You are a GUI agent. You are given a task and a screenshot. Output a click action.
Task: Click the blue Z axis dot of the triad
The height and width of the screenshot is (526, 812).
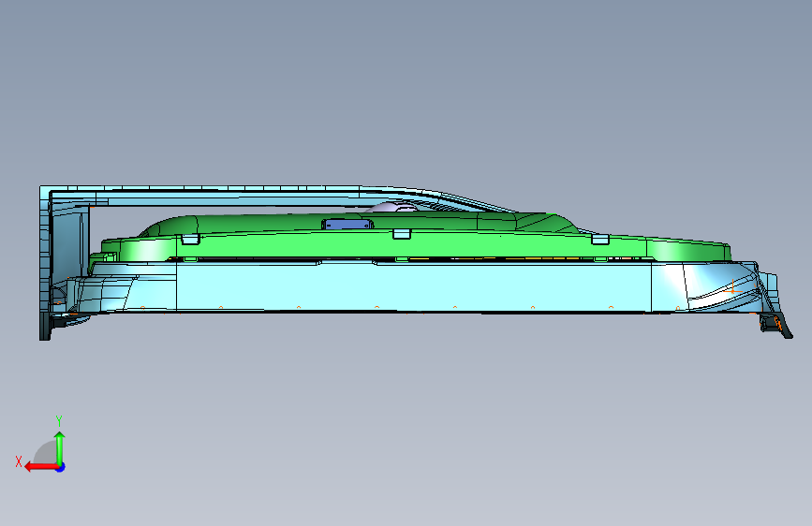pos(61,467)
